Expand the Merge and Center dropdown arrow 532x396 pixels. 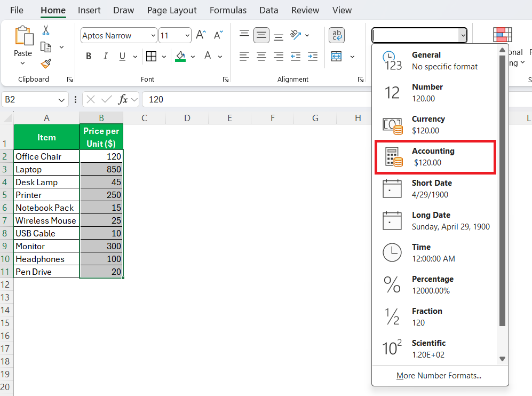352,57
